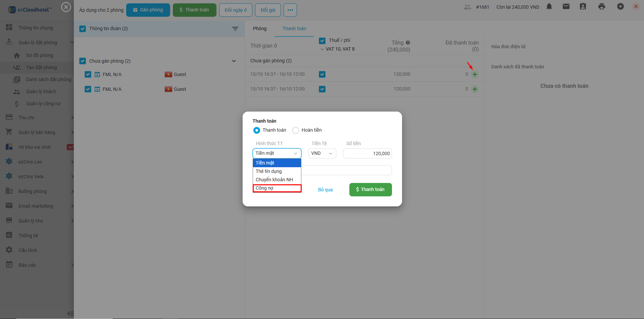Choose Chuyển khoản NH payment option
644x319 pixels.
tap(274, 180)
